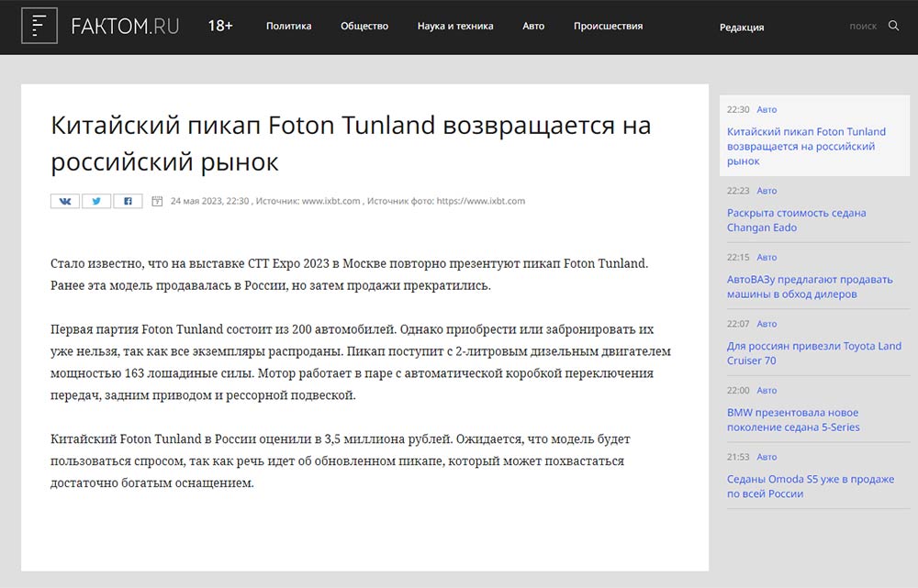The width and height of the screenshot is (918, 588).
Task: Open sidebar news Foton Tunland возвращается
Action: point(806,146)
